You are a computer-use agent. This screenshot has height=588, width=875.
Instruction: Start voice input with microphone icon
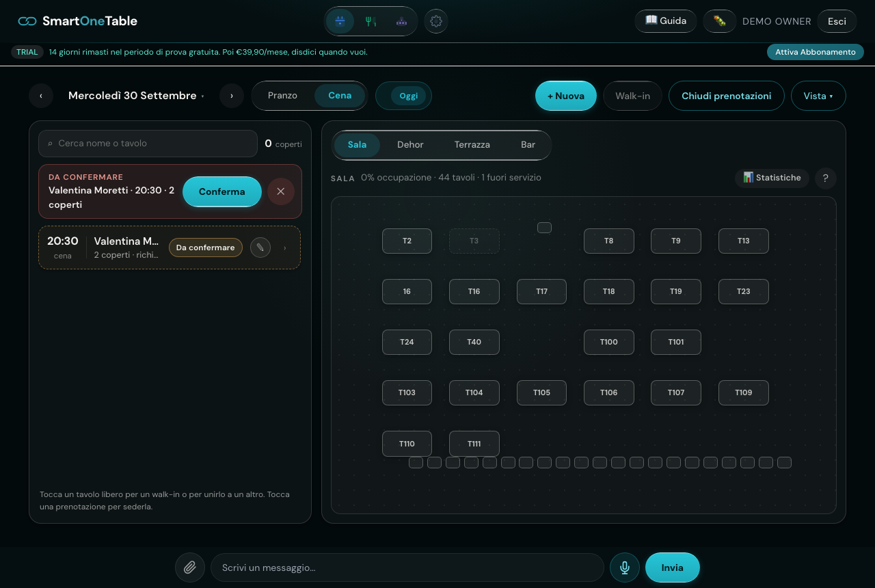(625, 567)
